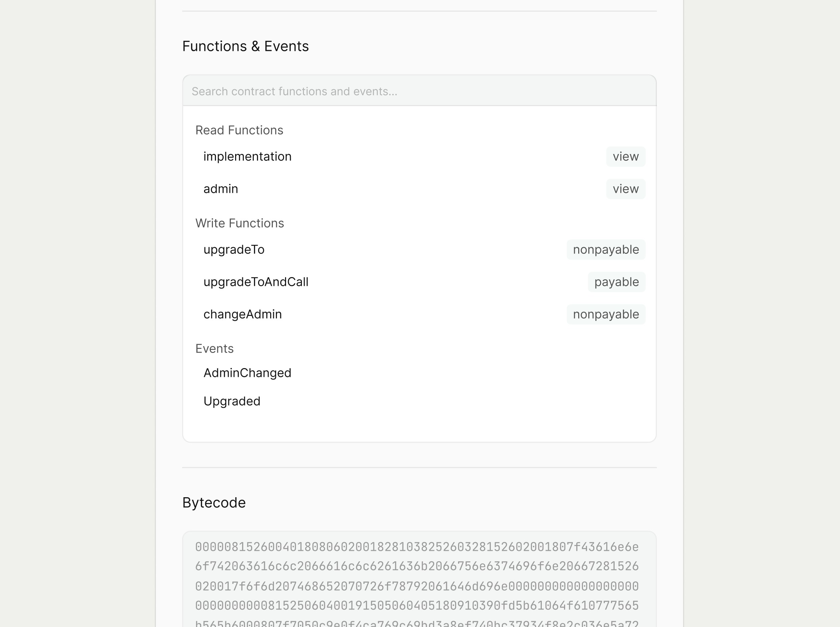This screenshot has height=627, width=840.
Task: Click the nonpayable badge on changeAdmin
Action: pyautogui.click(x=606, y=314)
